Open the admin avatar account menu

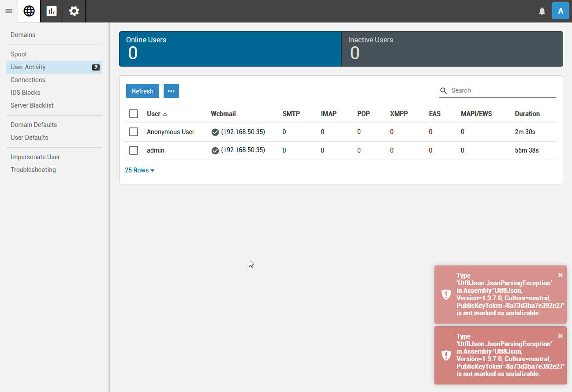[x=560, y=11]
